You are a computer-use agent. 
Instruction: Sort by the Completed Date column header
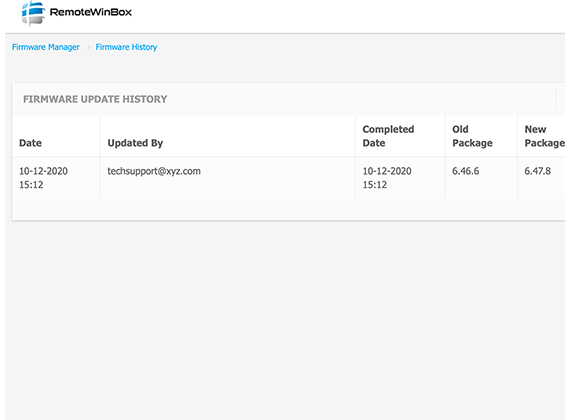click(x=388, y=136)
